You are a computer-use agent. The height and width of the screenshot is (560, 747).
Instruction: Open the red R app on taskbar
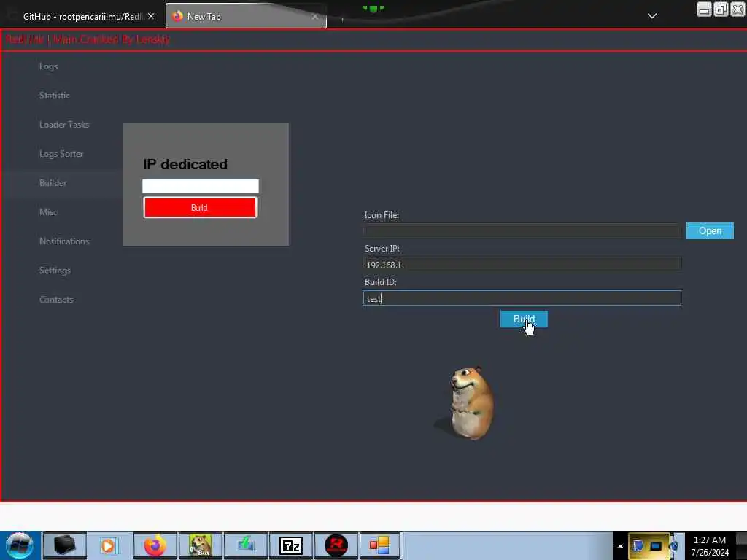(x=336, y=545)
